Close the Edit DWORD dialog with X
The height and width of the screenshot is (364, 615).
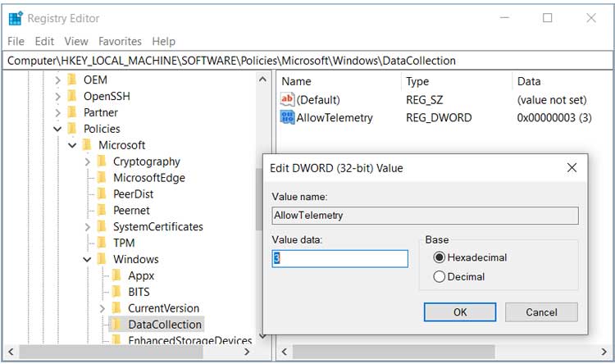pyautogui.click(x=572, y=168)
